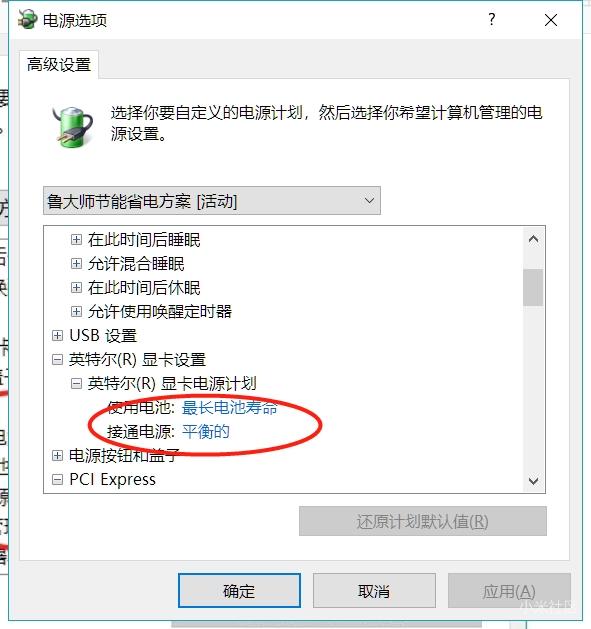
Task: Click the settings list scrollbar down arrow
Action: [533, 481]
